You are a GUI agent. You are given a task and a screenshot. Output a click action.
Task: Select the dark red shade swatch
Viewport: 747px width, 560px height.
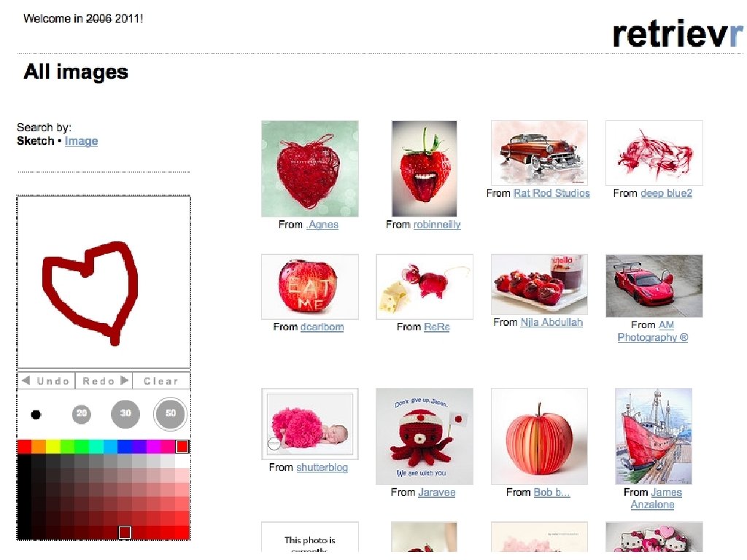125,532
